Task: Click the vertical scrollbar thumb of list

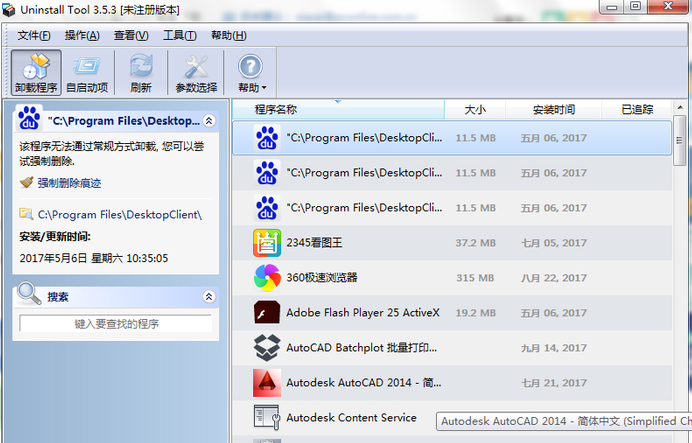Action: click(x=680, y=141)
